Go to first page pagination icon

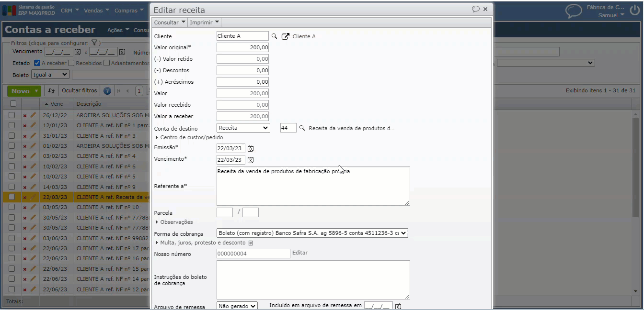119,91
